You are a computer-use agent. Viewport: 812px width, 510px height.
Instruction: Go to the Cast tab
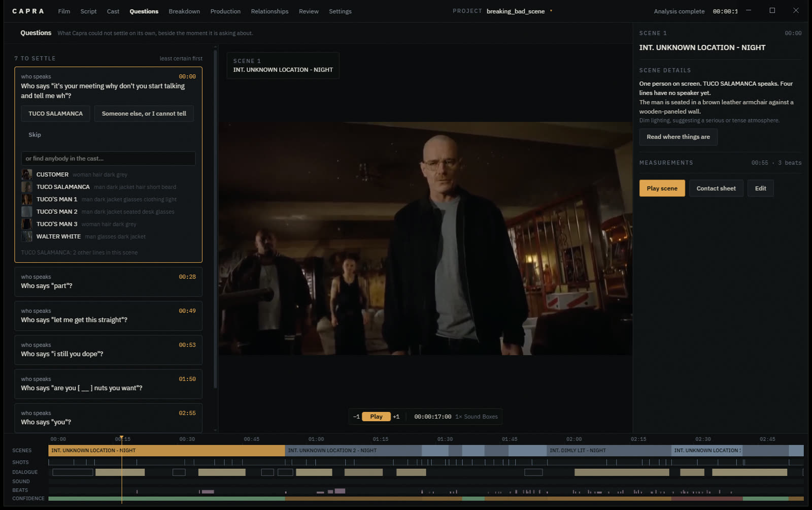coord(113,11)
